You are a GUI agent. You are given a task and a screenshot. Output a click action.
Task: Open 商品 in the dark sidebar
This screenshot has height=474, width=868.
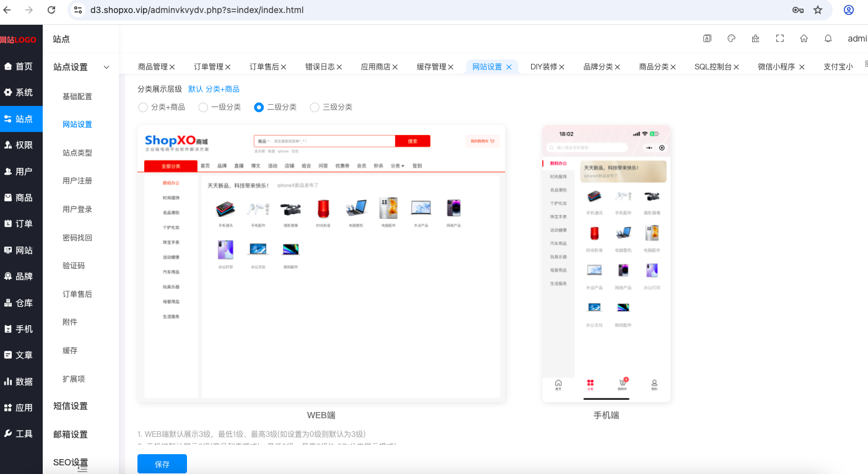21,198
